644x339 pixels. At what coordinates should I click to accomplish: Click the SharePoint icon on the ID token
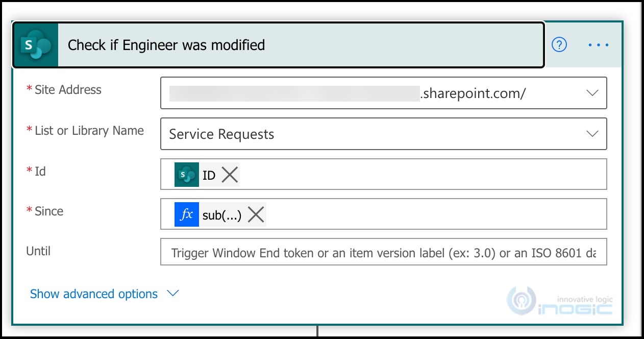187,174
